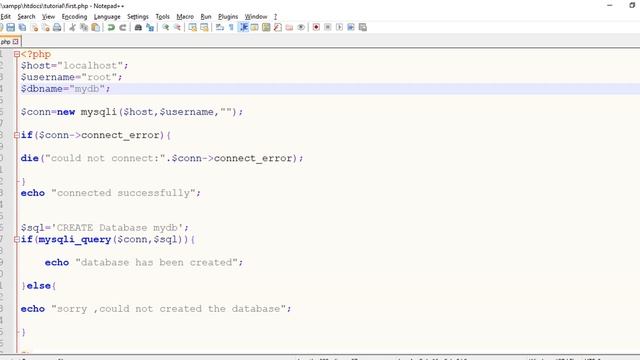Collapse the <?php fold marker
640x360 pixels.
16,54
